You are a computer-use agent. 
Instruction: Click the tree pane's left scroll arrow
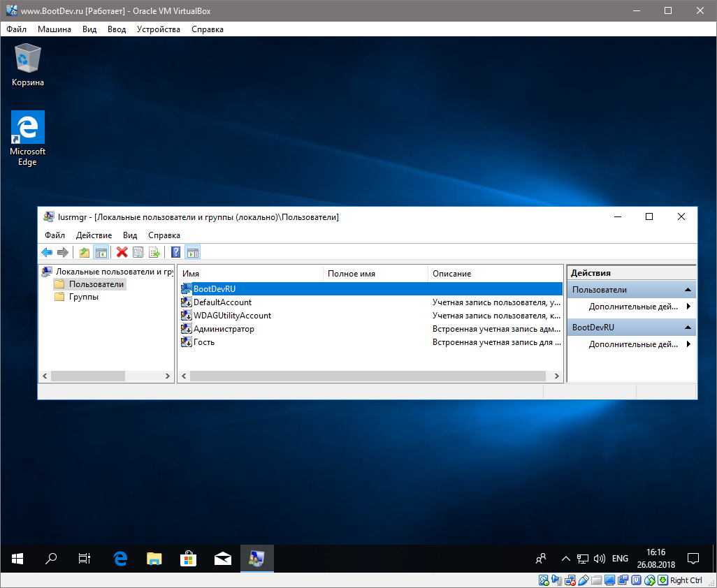point(45,376)
